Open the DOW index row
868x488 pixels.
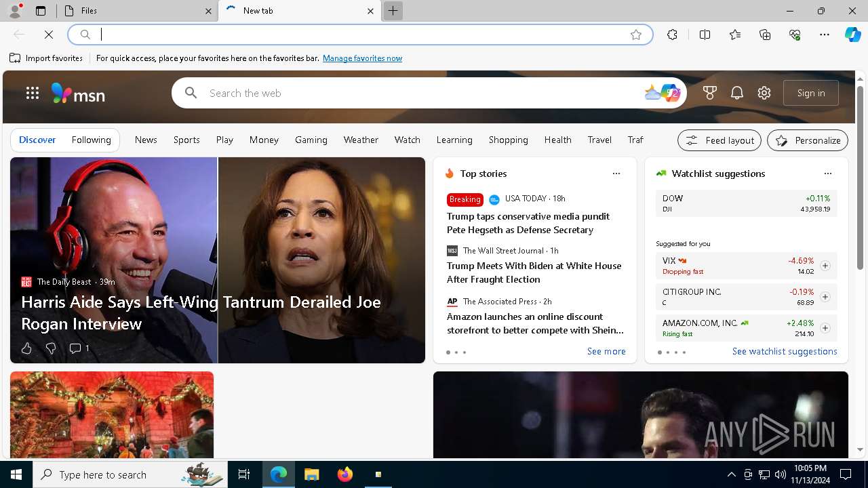746,203
